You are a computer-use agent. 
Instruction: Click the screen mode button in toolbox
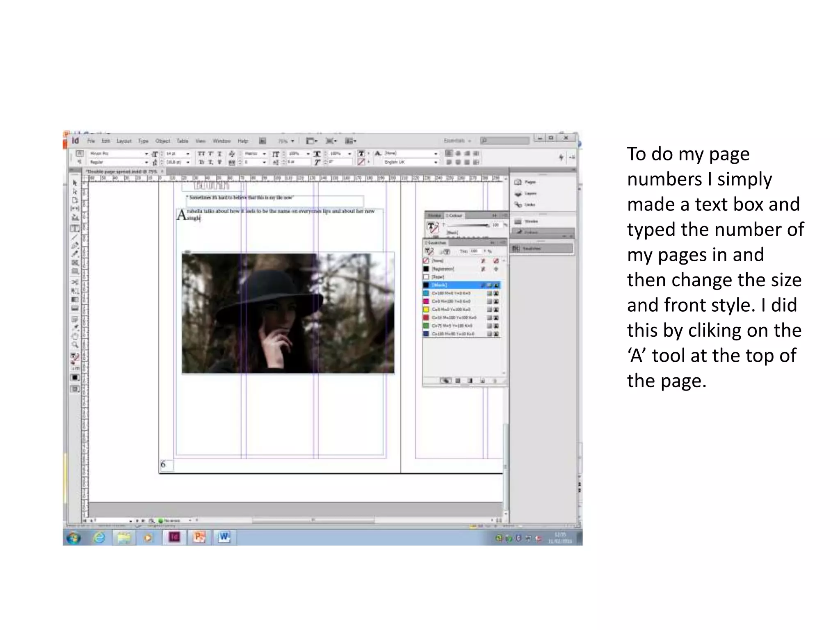click(x=75, y=389)
